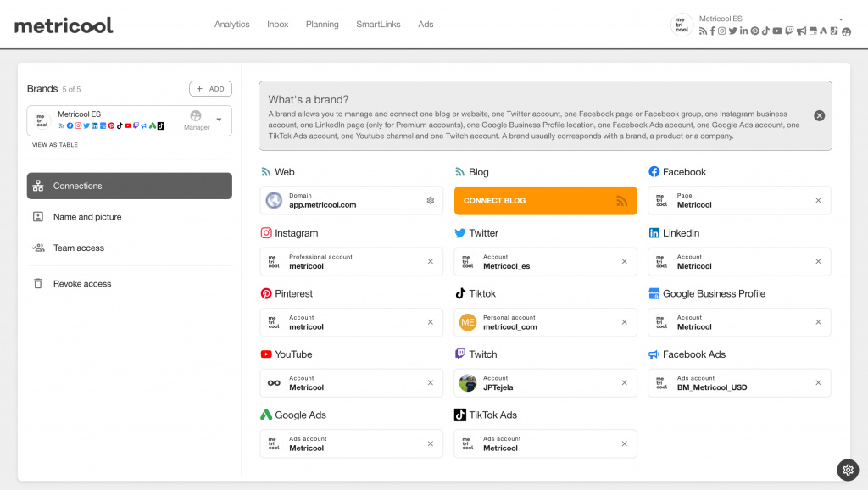This screenshot has width=868, height=490.
Task: Click the LinkedIn section icon
Action: [x=654, y=233]
